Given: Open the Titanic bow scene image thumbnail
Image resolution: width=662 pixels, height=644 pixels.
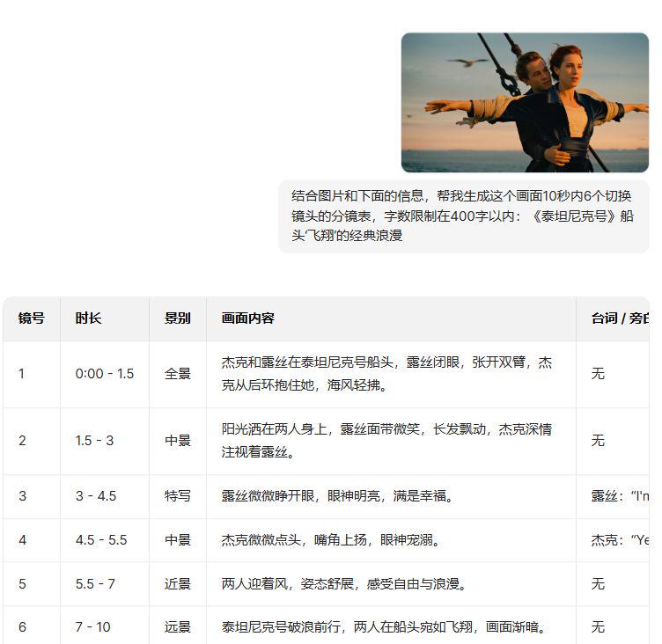Looking at the screenshot, I should point(525,102).
